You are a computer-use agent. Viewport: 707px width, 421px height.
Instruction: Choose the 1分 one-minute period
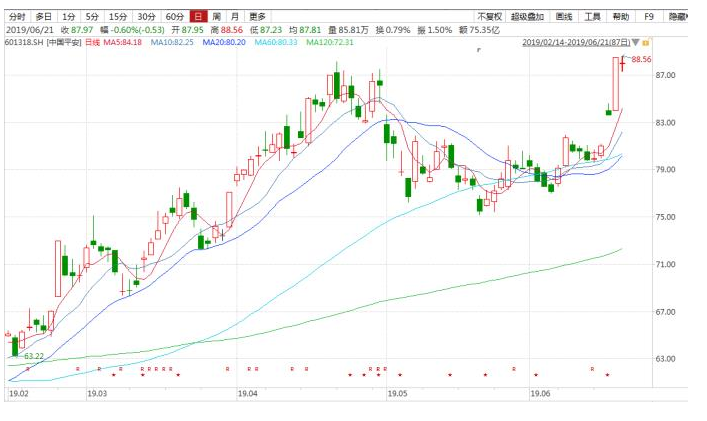click(x=68, y=17)
